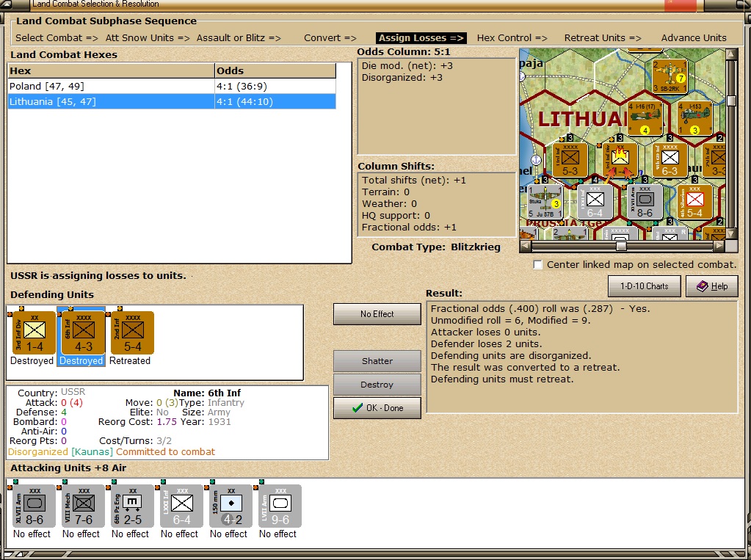The image size is (751, 560).
Task: Select the 150 mm 4-2 artillery attacker
Action: (x=231, y=506)
